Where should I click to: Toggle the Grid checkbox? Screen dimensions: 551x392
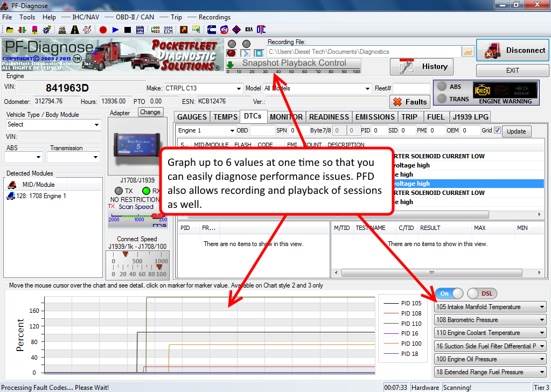[x=497, y=130]
